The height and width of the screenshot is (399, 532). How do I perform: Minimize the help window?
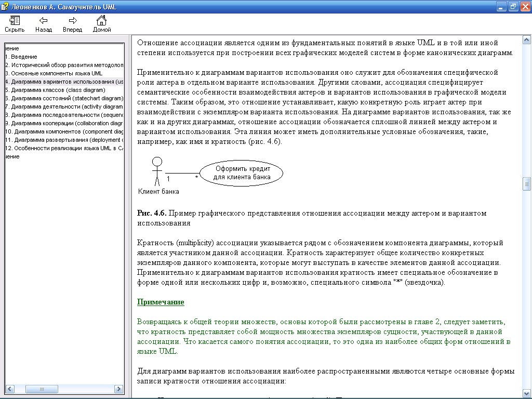point(501,6)
